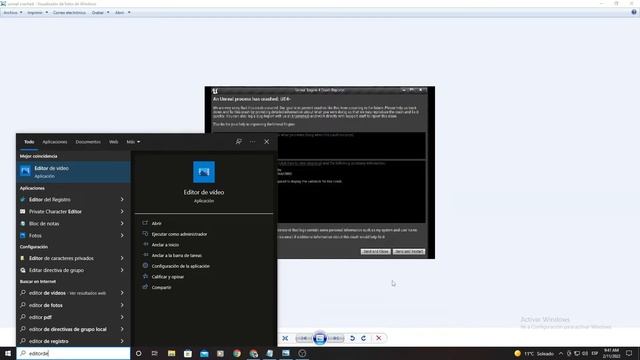This screenshot has height=360, width=640.
Task: Open Chrome from taskbar
Action: pyautogui.click(x=237, y=353)
